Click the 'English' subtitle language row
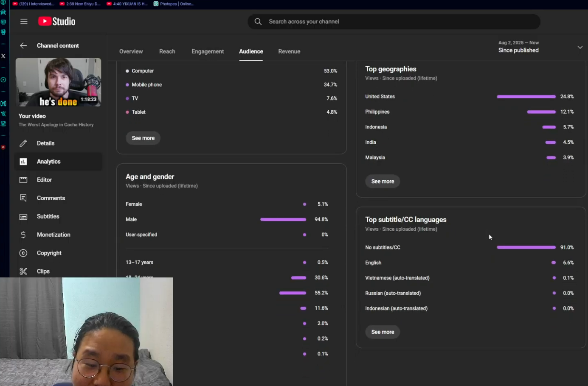Viewport: 588px width, 386px height. tap(469, 263)
